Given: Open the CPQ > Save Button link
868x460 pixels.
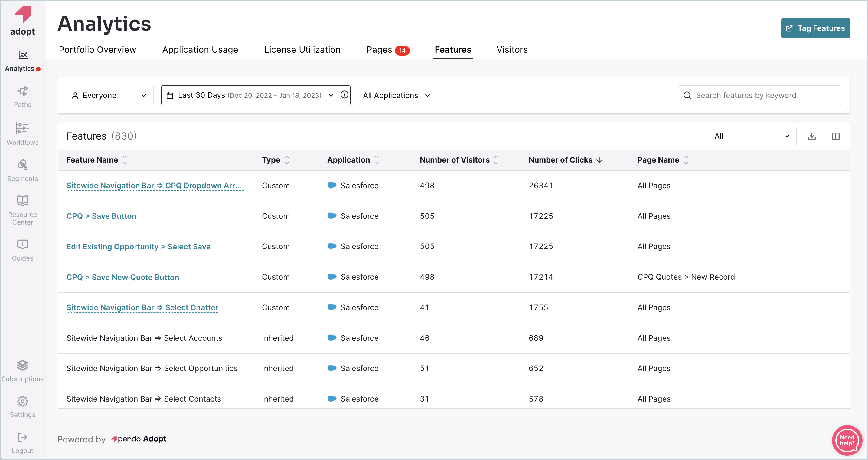Looking at the screenshot, I should coord(101,216).
